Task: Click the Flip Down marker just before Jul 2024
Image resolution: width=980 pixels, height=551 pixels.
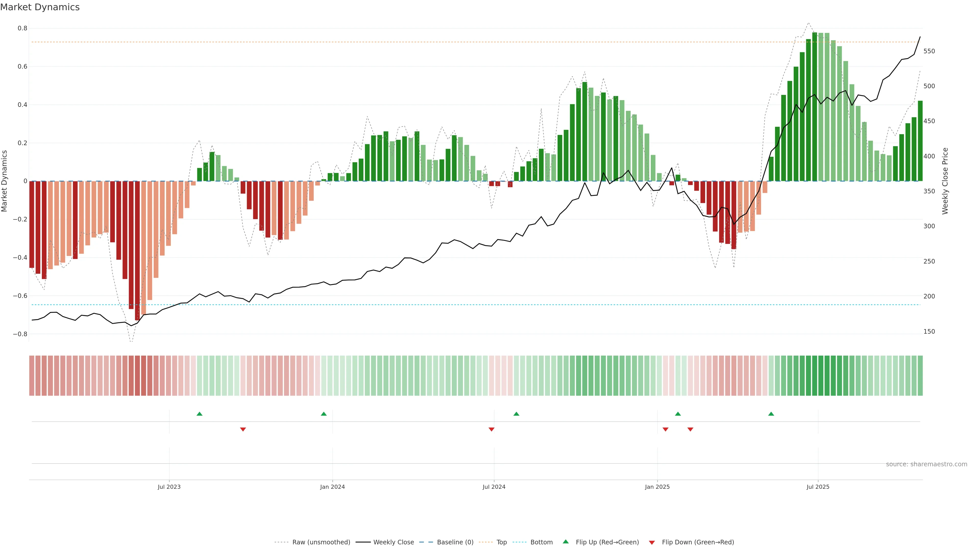Action: 492,429
